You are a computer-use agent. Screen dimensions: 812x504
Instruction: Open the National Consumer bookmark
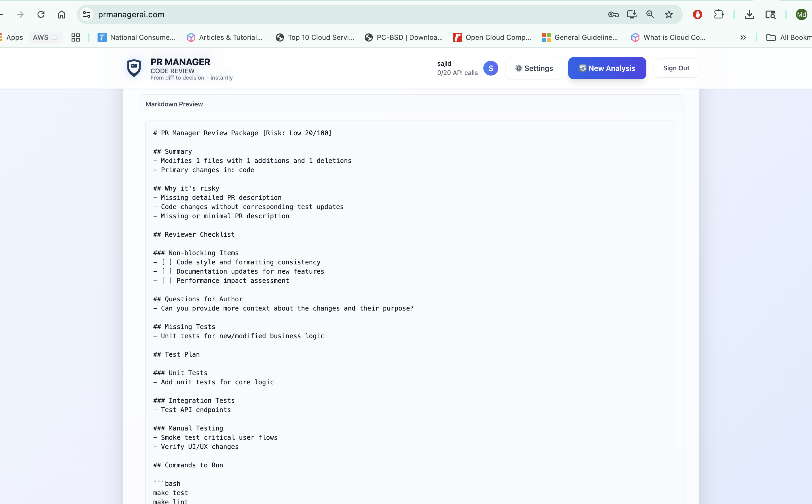click(136, 37)
